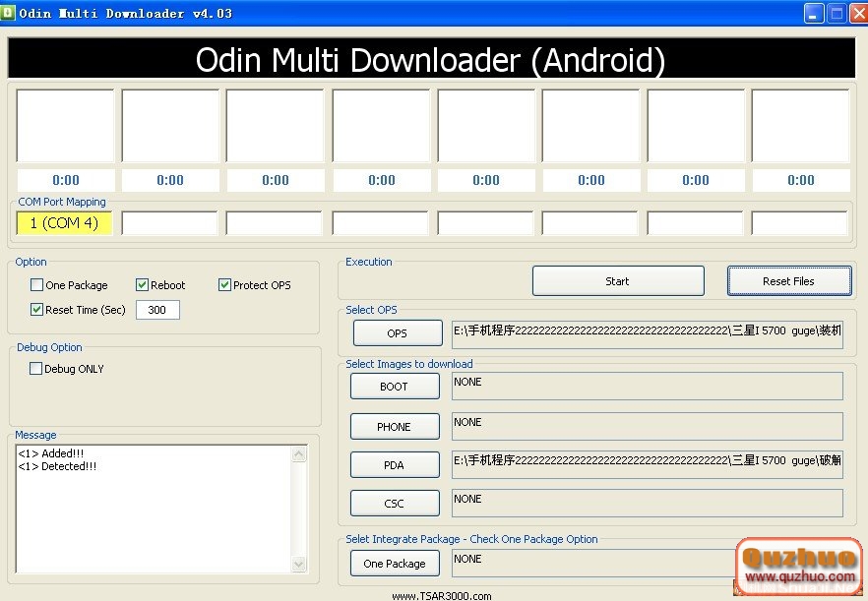Click the PDA file path field
This screenshot has height=601, width=868.
[648, 465]
